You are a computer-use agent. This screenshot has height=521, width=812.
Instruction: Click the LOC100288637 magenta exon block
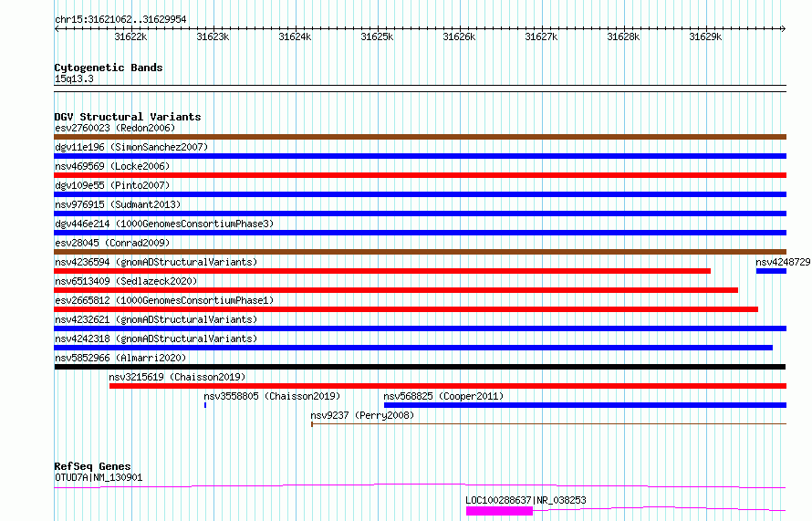pyautogui.click(x=499, y=511)
